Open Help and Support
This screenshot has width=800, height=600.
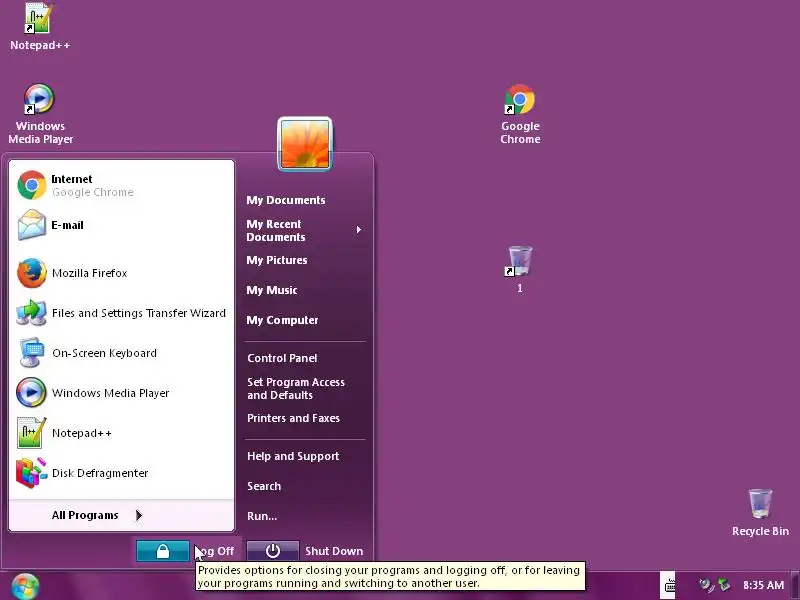293,456
